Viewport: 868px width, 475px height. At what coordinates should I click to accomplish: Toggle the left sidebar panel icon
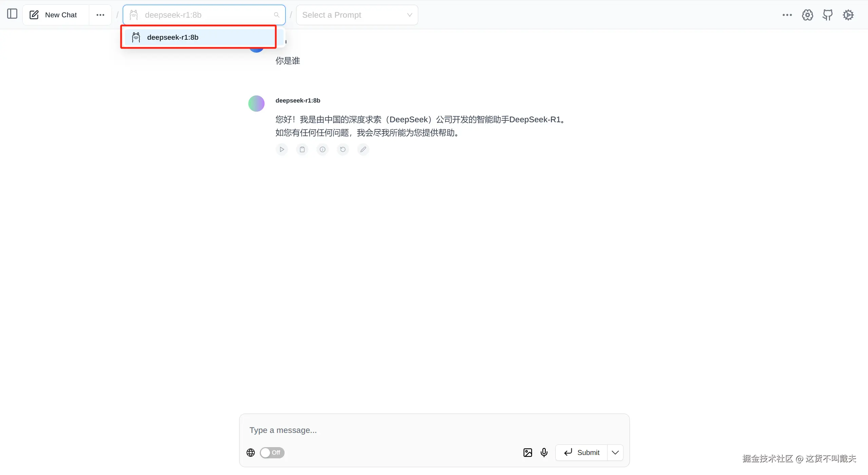pyautogui.click(x=12, y=14)
